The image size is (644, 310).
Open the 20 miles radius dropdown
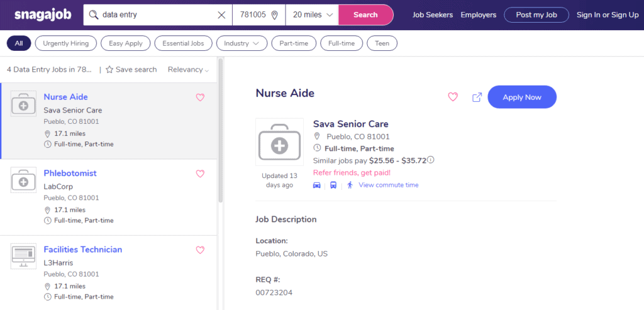312,15
